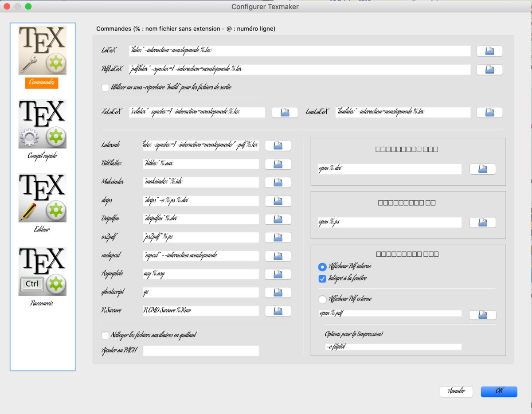
Task: Focus the XeLaTeX command input field
Action: tap(197, 112)
